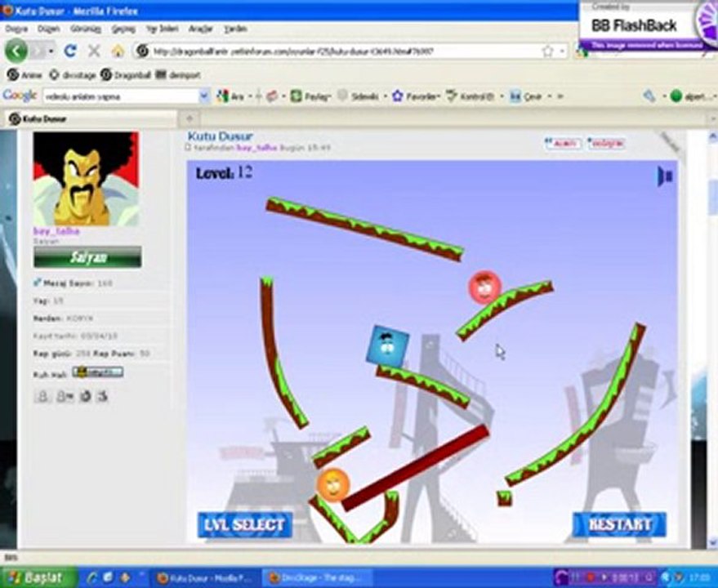
Task: Click the Kontrol spell-check toolbar icon
Action: coord(452,96)
